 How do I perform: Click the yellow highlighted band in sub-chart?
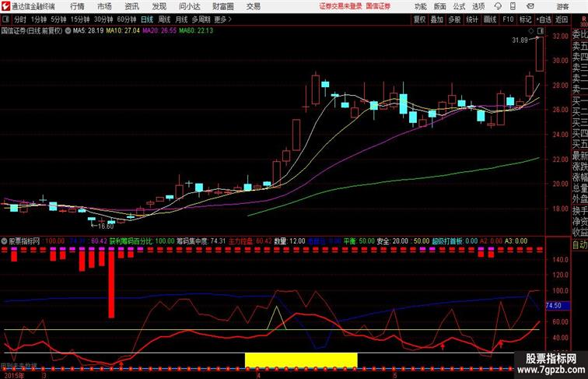(301, 360)
